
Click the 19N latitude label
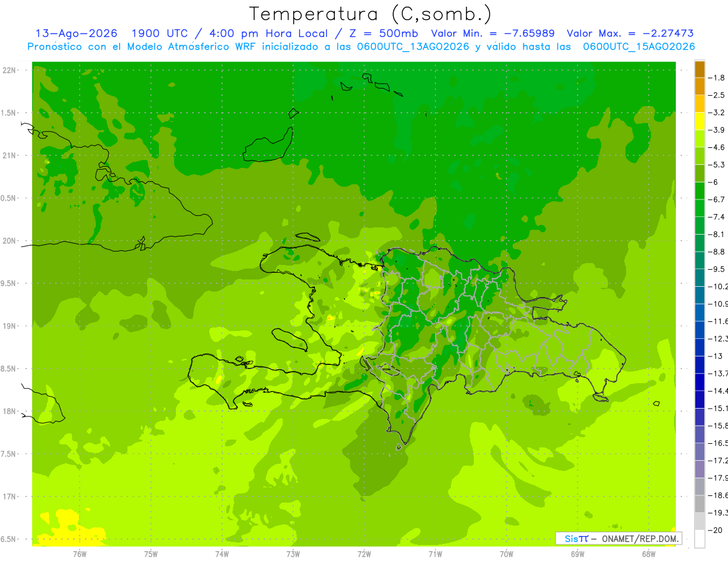pyautogui.click(x=10, y=326)
